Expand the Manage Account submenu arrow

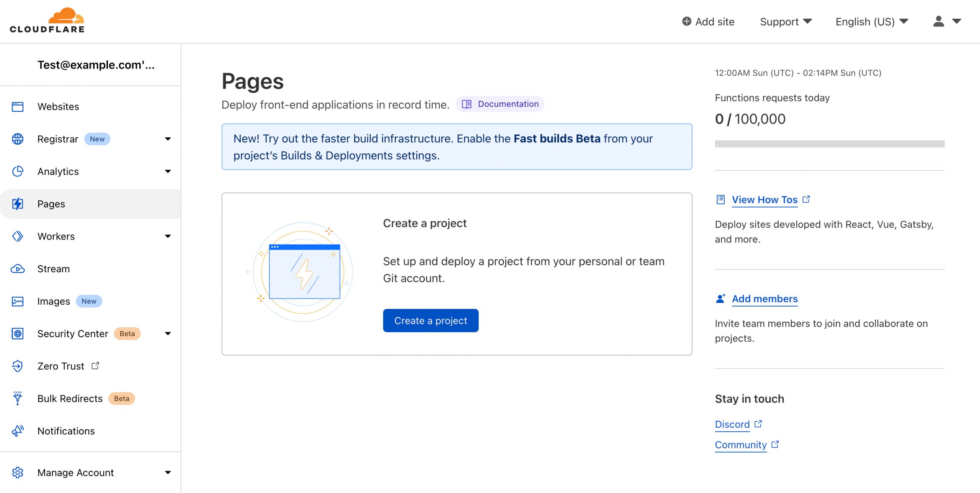(168, 473)
